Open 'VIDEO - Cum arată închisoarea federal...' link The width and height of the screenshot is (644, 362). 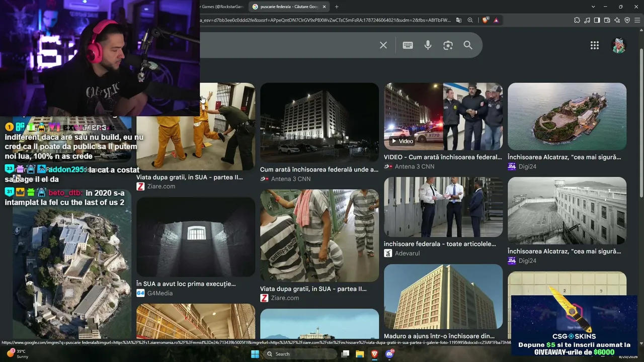(443, 157)
